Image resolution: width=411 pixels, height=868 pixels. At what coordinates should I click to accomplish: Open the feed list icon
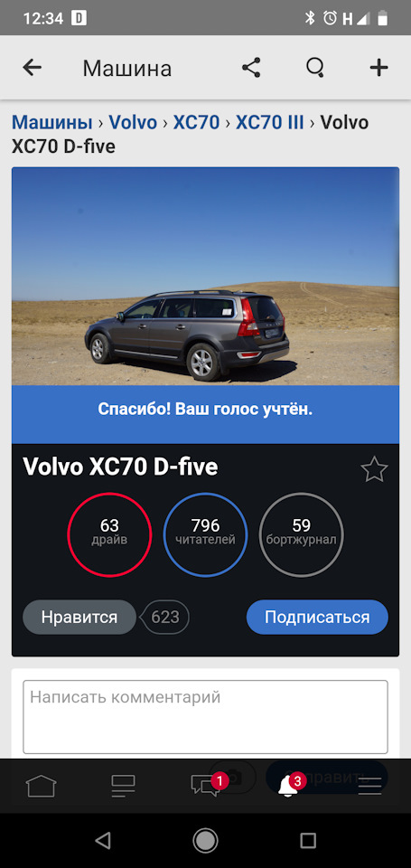coord(123,786)
